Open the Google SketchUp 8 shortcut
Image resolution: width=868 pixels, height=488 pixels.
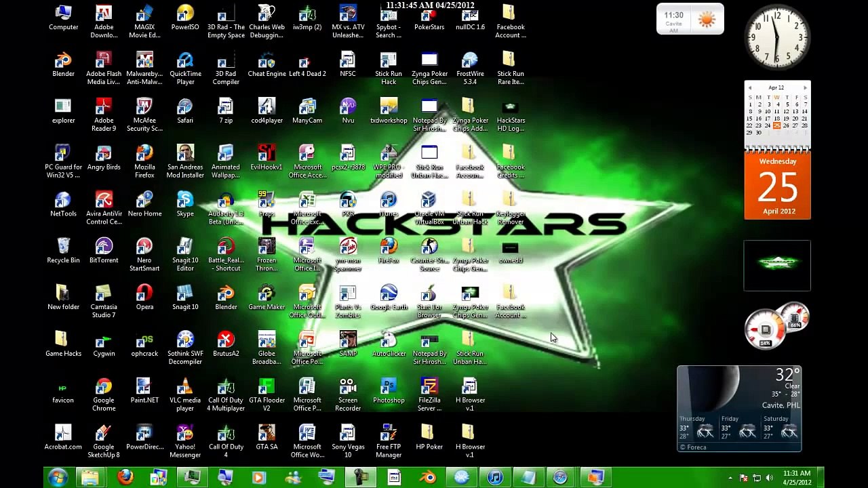click(104, 443)
